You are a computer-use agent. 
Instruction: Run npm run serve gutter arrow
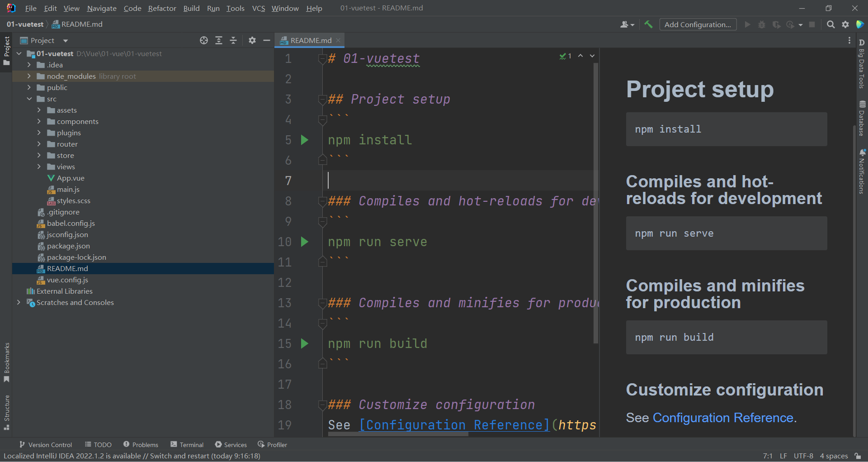coord(305,242)
